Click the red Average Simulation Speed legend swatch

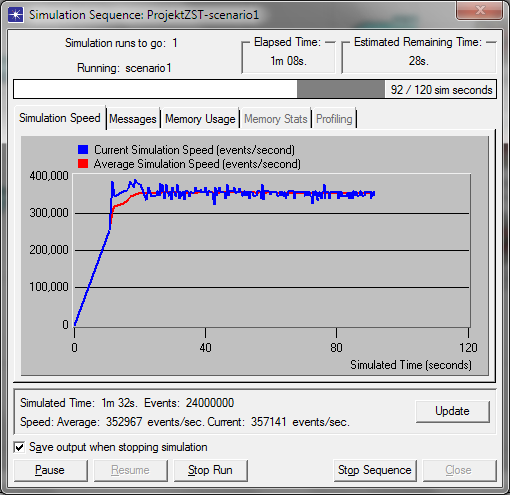(83, 164)
